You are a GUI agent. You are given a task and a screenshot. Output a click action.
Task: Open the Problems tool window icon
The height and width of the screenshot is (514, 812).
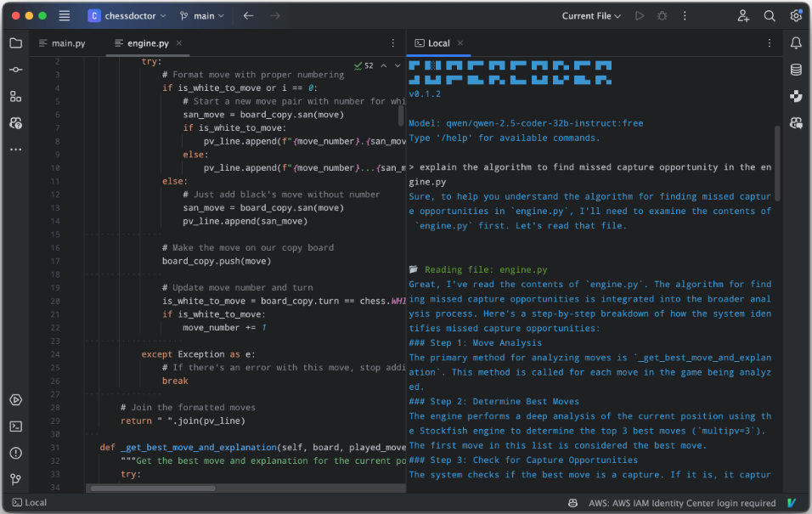[16, 453]
